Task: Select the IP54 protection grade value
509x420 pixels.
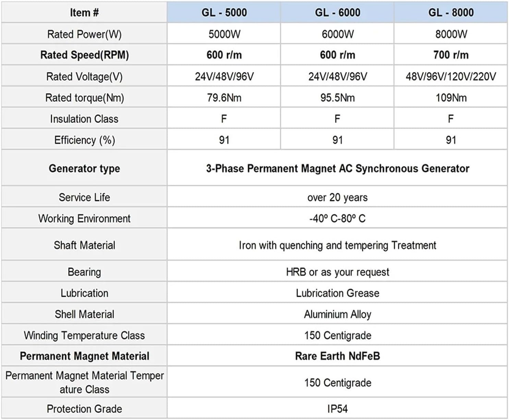Action: pos(337,409)
